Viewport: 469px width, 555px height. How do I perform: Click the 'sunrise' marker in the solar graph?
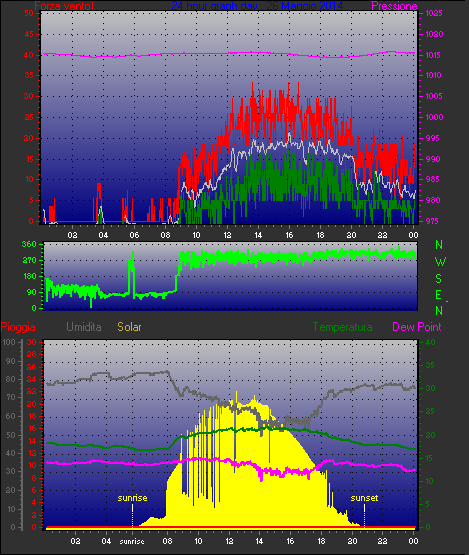[x=132, y=498]
